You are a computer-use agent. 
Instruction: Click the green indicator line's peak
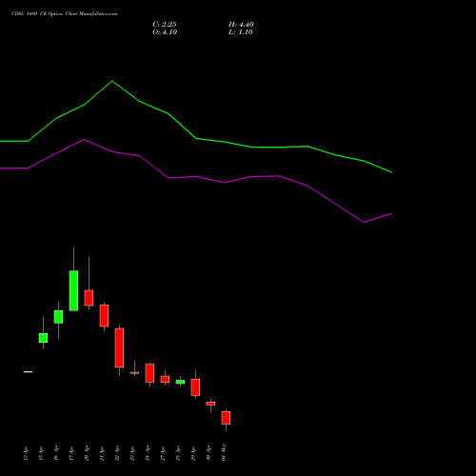coord(112,81)
